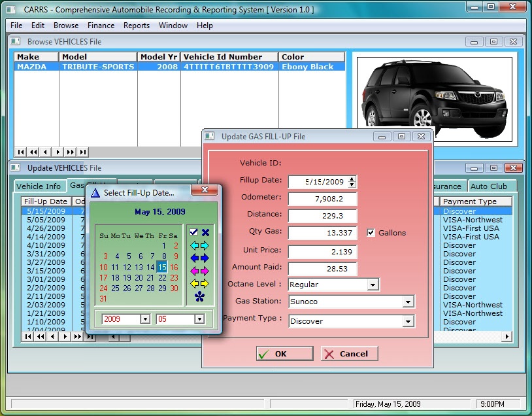Expand the Gas Station dropdown
Viewport: 532px width, 416px height.
[x=408, y=302]
